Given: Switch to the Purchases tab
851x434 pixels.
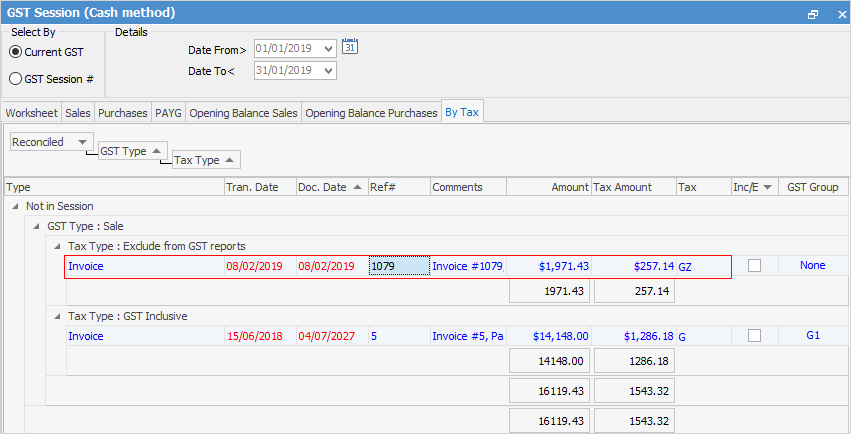Looking at the screenshot, I should [x=123, y=113].
